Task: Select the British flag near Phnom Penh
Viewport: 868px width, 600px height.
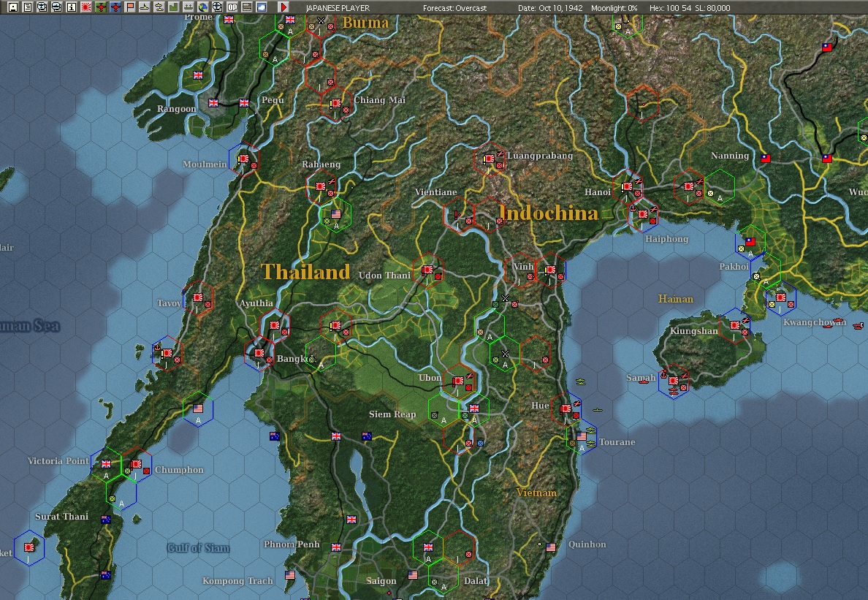Action: 336,547
